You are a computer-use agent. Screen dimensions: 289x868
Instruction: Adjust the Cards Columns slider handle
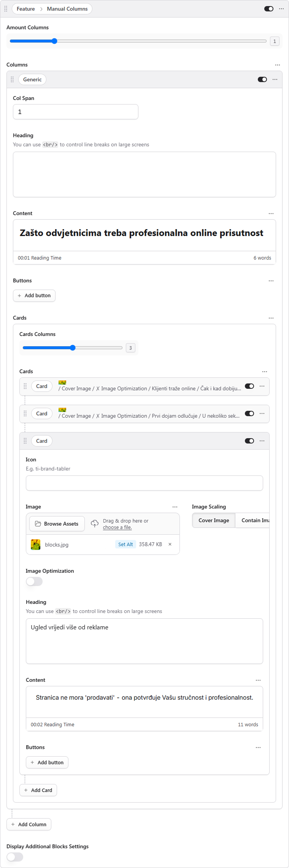coord(73,348)
